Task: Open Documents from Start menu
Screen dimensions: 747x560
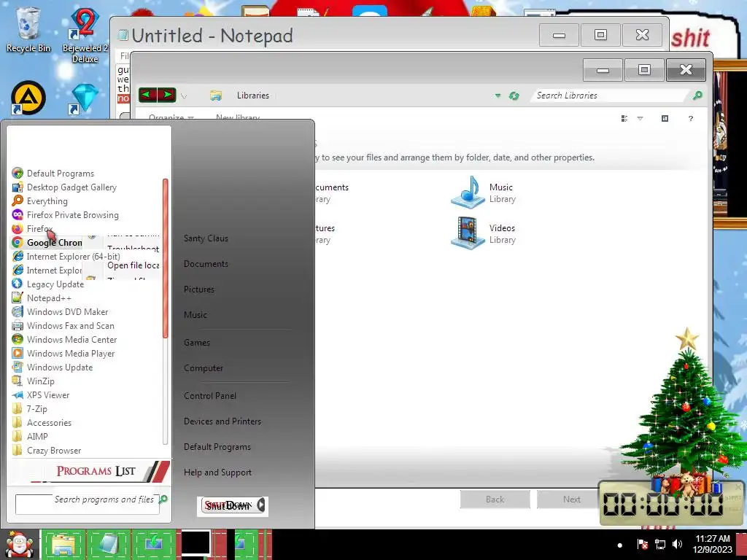Action: pos(206,264)
